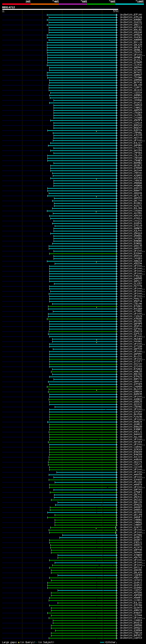Select hit label UniRef100_B9RBN7
The image size is (146, 644).
point(131,20)
